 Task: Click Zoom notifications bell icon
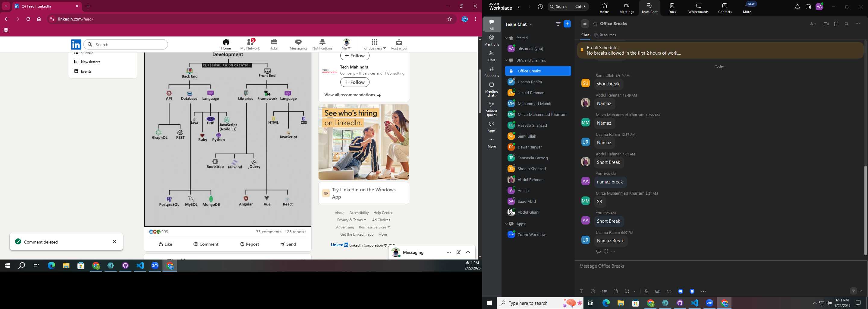(x=797, y=7)
